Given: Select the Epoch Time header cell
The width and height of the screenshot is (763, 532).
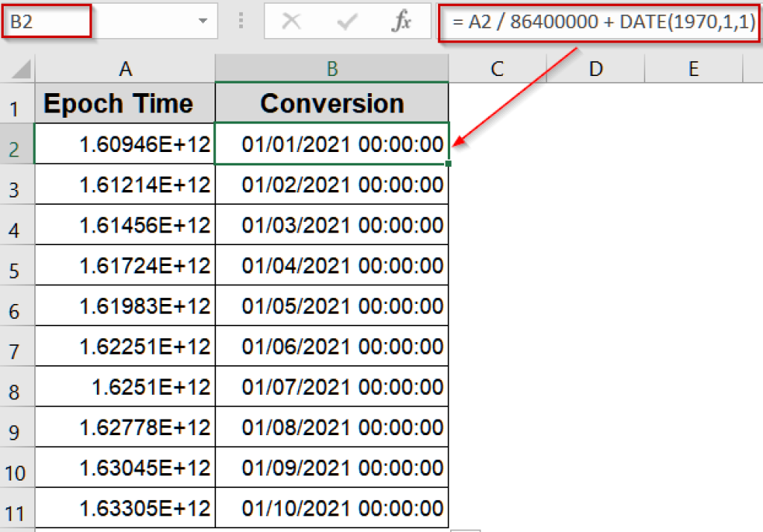Looking at the screenshot, I should (x=124, y=103).
